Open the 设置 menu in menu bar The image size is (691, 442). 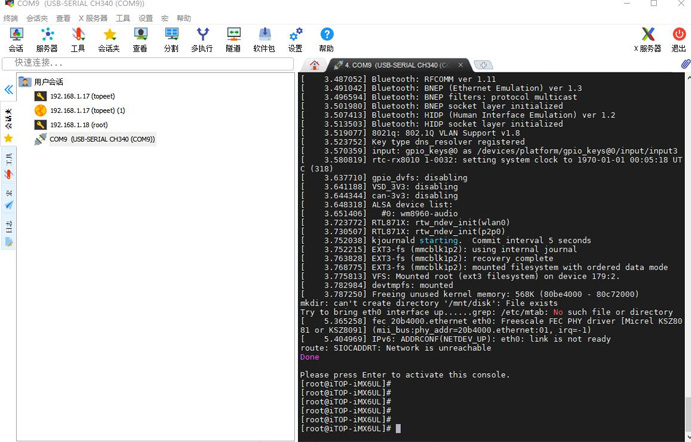(x=145, y=18)
